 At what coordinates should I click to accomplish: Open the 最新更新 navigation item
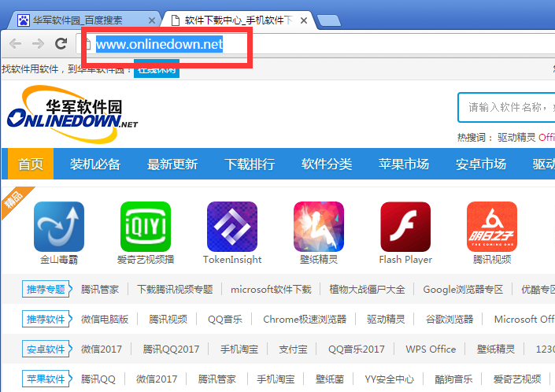(172, 164)
